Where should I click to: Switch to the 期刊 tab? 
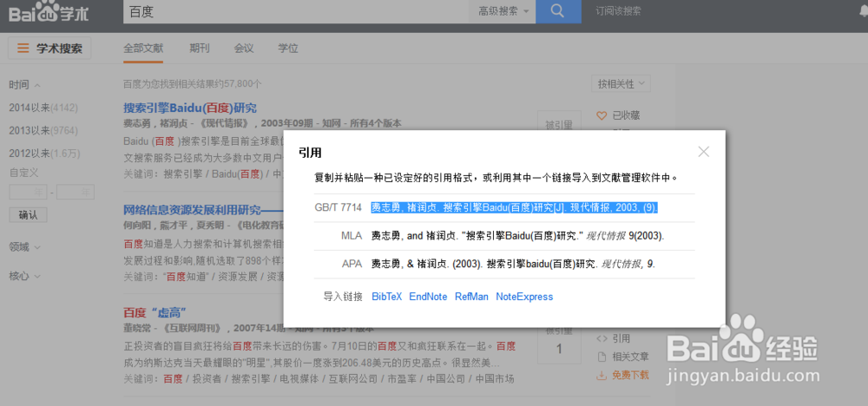[200, 48]
